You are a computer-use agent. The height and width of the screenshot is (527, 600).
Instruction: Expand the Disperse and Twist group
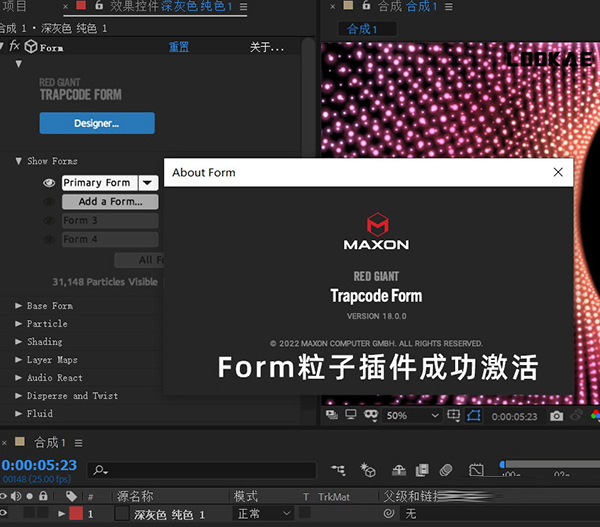18,395
